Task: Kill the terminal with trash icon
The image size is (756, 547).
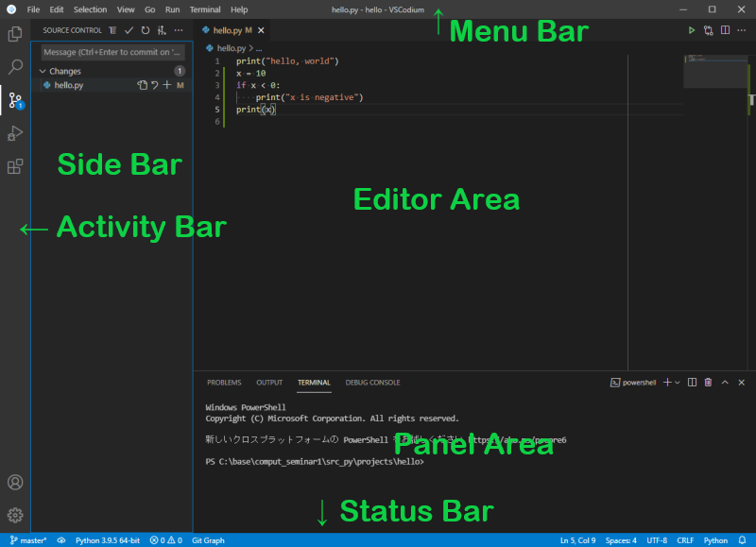Action: (708, 383)
